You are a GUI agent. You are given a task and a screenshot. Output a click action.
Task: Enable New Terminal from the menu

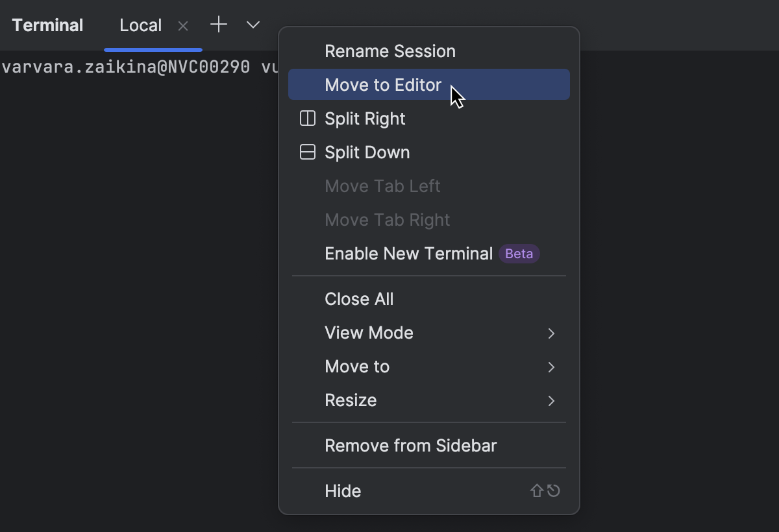[408, 254]
